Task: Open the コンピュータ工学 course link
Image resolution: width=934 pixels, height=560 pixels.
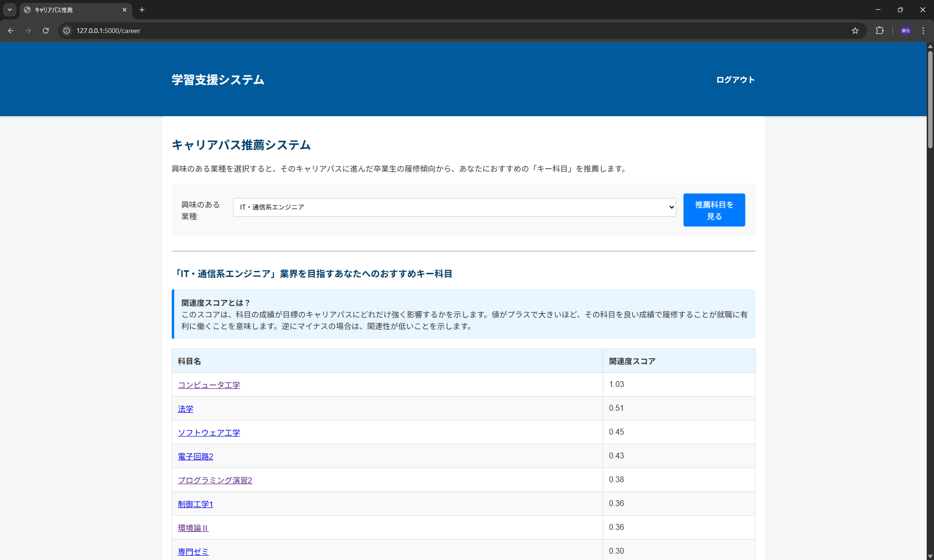Action: pyautogui.click(x=209, y=385)
